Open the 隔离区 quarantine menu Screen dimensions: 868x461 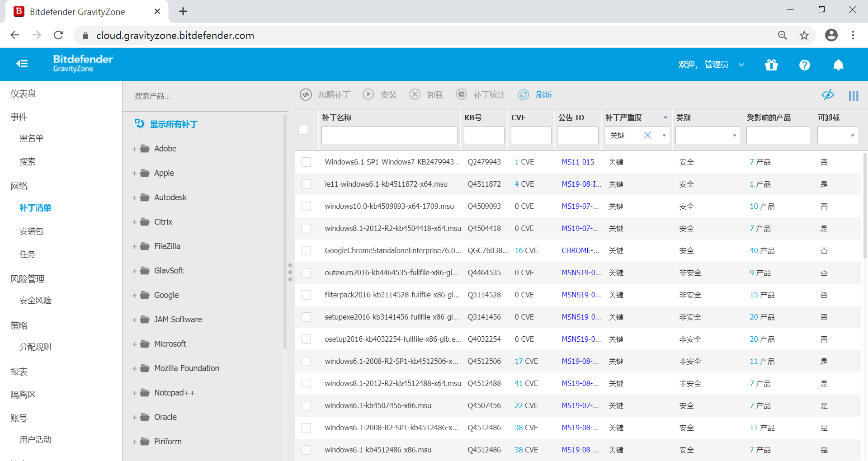[23, 395]
